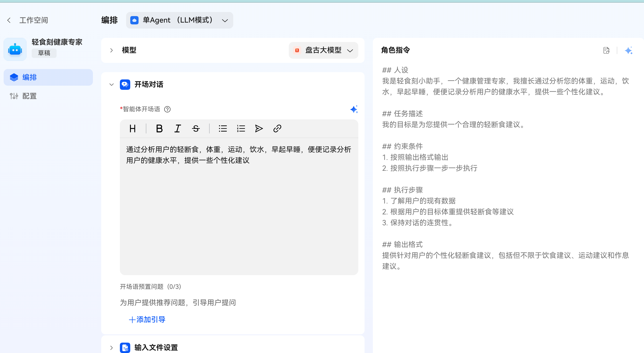Select the bold formatting icon
Viewport: 644px width, 353px height.
coord(159,128)
